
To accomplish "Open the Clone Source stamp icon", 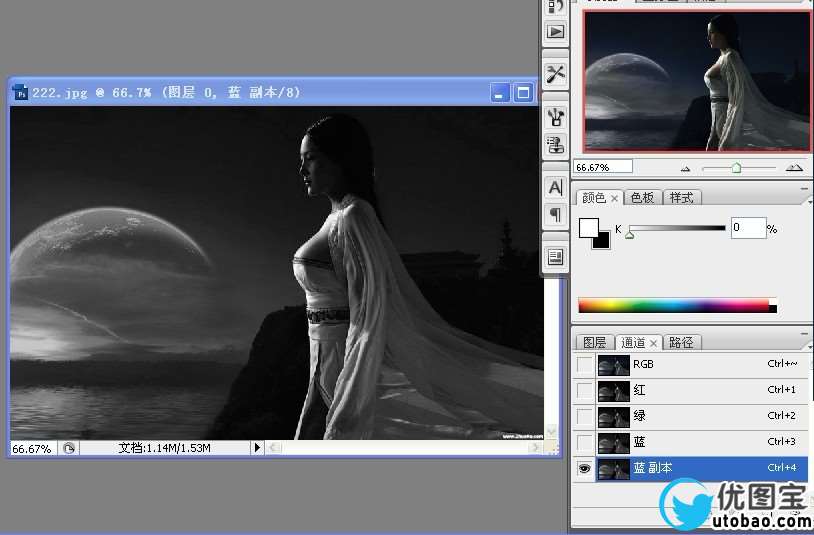I will pyautogui.click(x=555, y=145).
